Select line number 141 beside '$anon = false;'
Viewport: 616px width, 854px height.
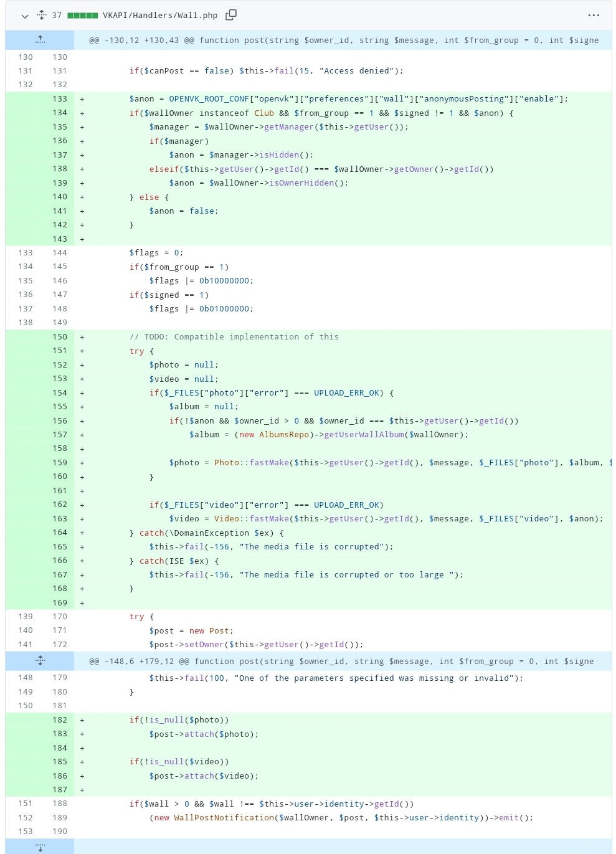[x=60, y=211]
